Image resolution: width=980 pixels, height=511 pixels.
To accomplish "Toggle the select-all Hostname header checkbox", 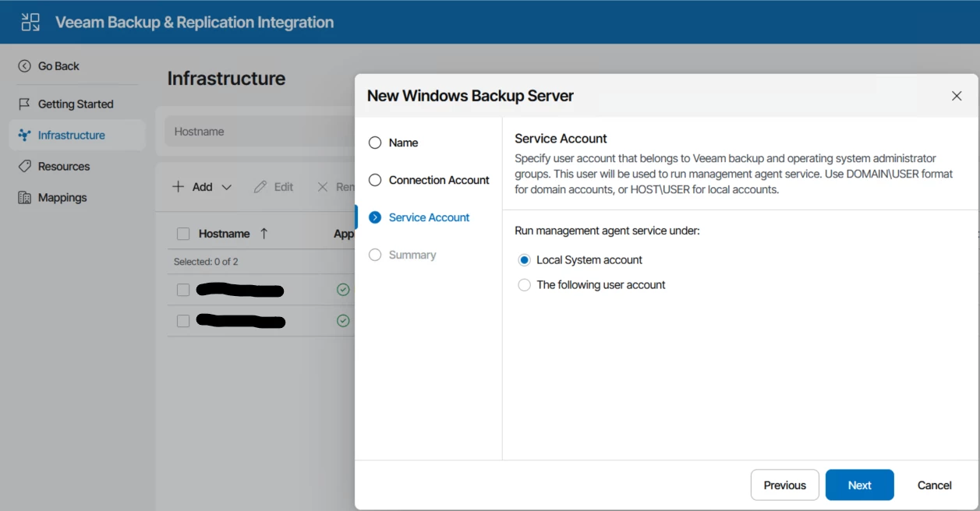I will [183, 234].
